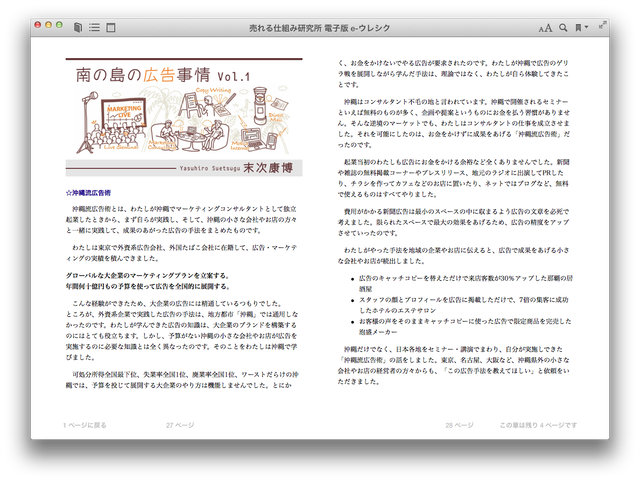Show the table of contents list
Image resolution: width=640 pixels, height=482 pixels.
pyautogui.click(x=94, y=28)
